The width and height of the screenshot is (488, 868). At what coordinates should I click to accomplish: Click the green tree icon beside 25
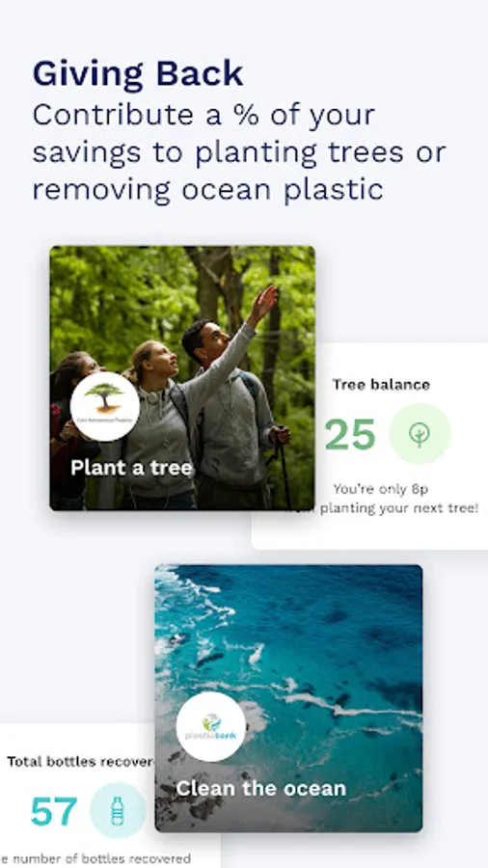[420, 433]
